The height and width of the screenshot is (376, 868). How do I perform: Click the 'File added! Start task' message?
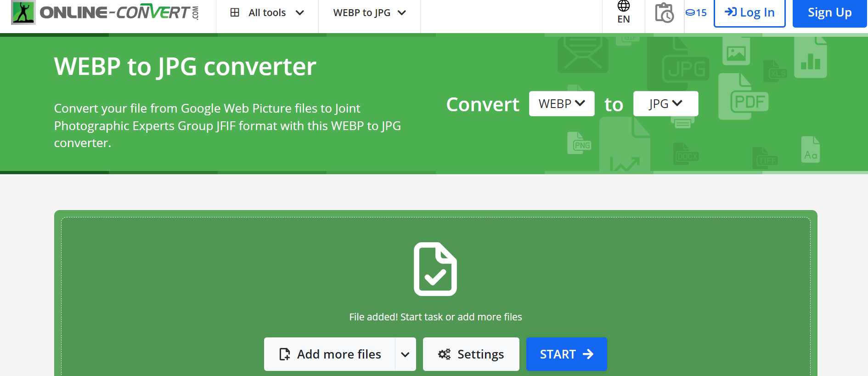pyautogui.click(x=435, y=317)
